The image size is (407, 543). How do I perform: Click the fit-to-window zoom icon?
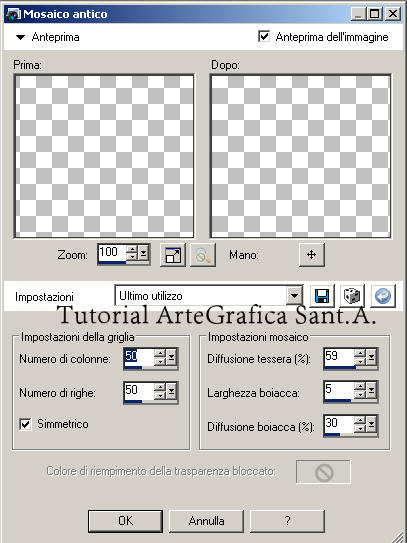(173, 255)
